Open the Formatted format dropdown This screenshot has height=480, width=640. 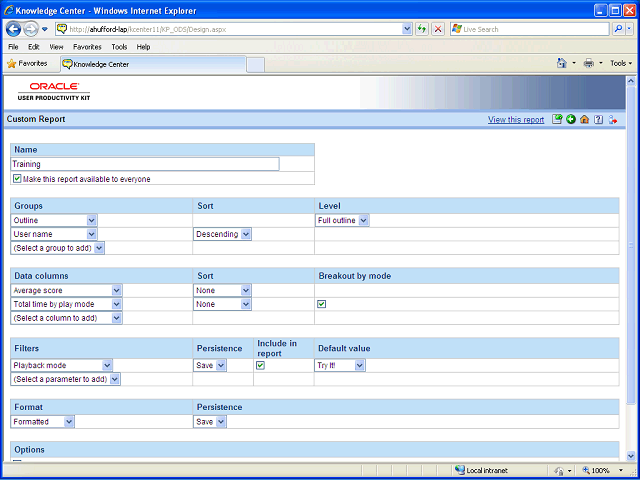click(x=42, y=422)
